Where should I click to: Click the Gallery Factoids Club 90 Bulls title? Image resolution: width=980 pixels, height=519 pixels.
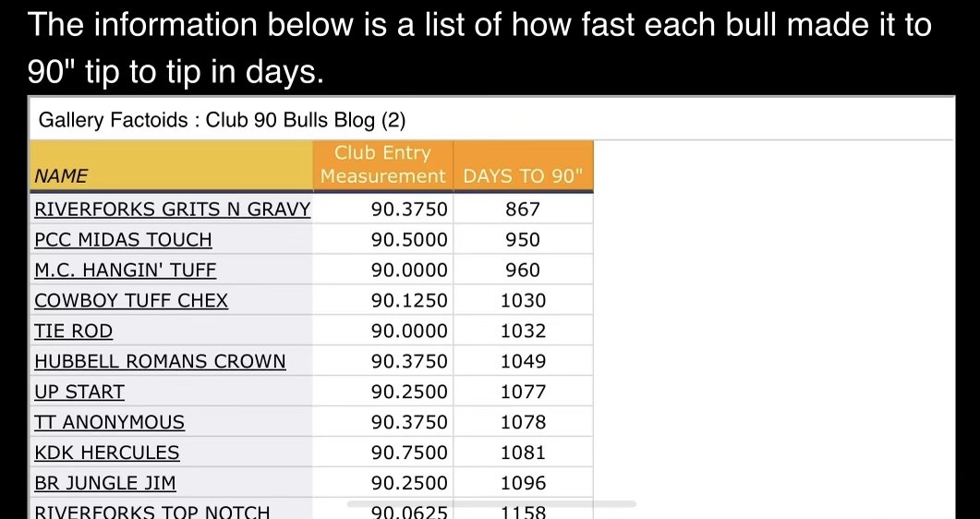tap(222, 120)
